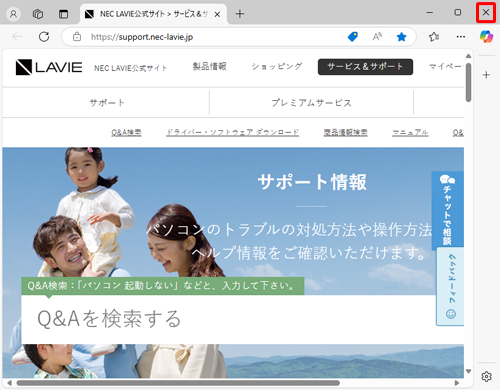The width and height of the screenshot is (500, 390).
Task: Click the scroll left arrow
Action: pyautogui.click(x=9, y=383)
